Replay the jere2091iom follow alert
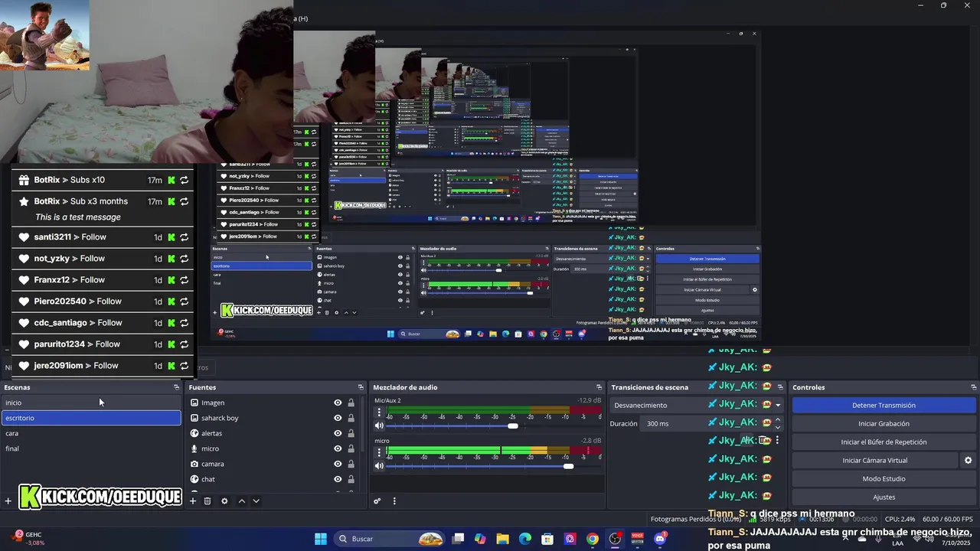980x551 pixels. [185, 366]
